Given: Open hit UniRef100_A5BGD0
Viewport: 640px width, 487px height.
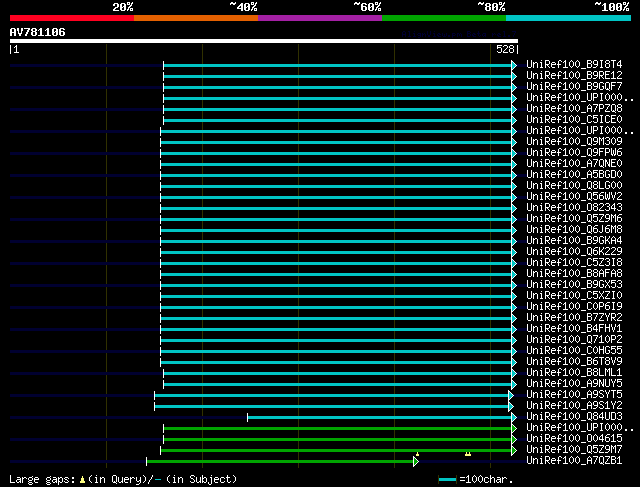Looking at the screenshot, I should [x=574, y=175].
